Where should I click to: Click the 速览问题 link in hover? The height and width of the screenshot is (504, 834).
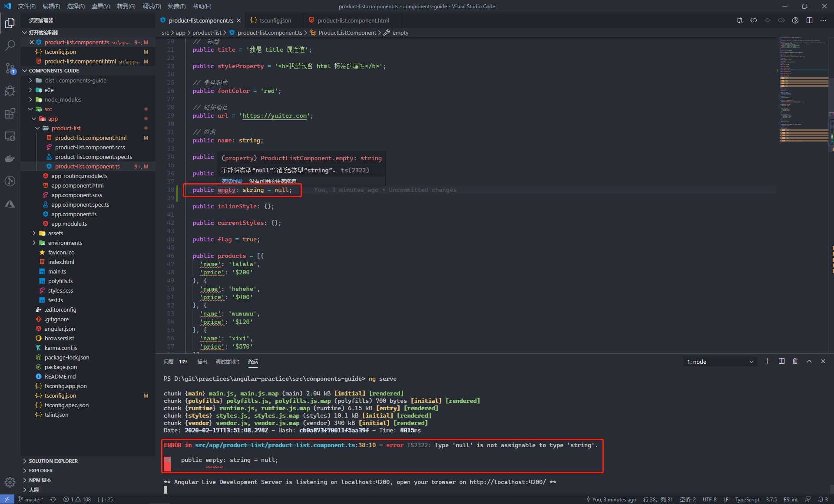(232, 181)
